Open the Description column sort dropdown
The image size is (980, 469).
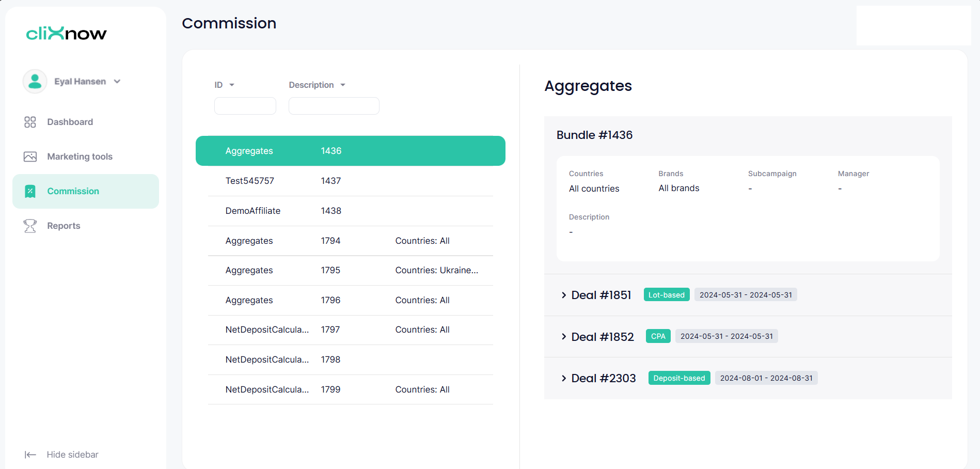[x=343, y=85]
